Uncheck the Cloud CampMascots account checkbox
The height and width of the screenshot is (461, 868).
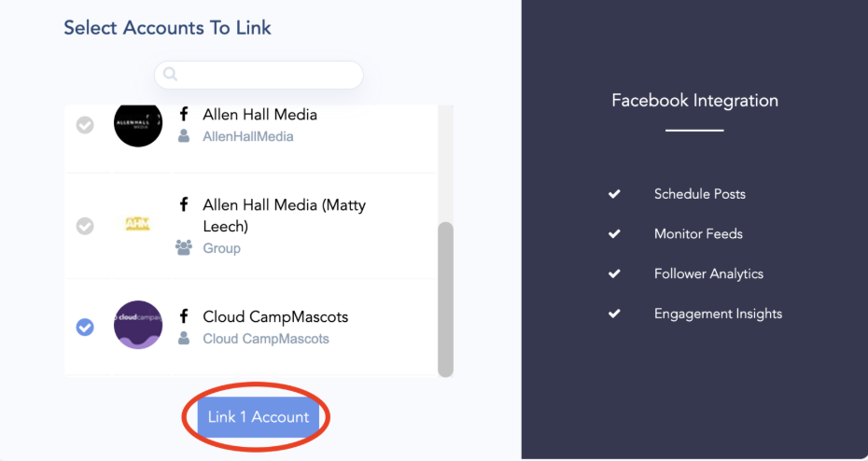click(x=85, y=327)
